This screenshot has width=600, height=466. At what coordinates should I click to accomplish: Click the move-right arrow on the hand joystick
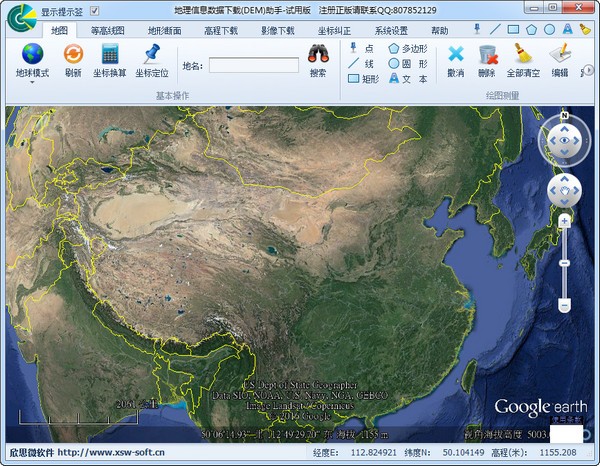click(576, 190)
